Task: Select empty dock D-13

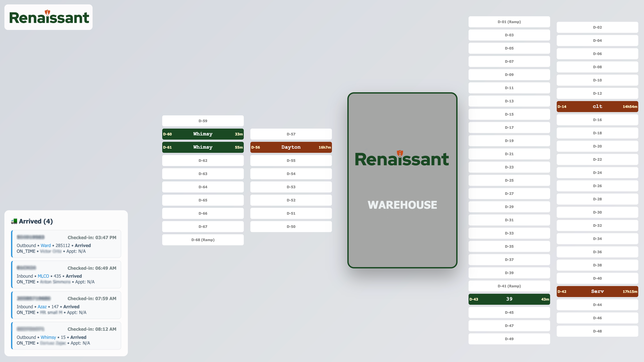Action: pyautogui.click(x=509, y=101)
